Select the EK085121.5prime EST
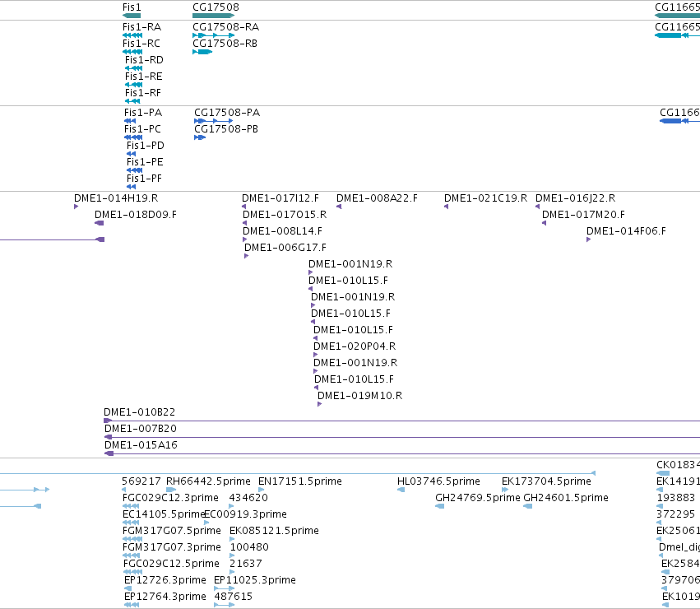This screenshot has height=609, width=700. pyautogui.click(x=232, y=539)
